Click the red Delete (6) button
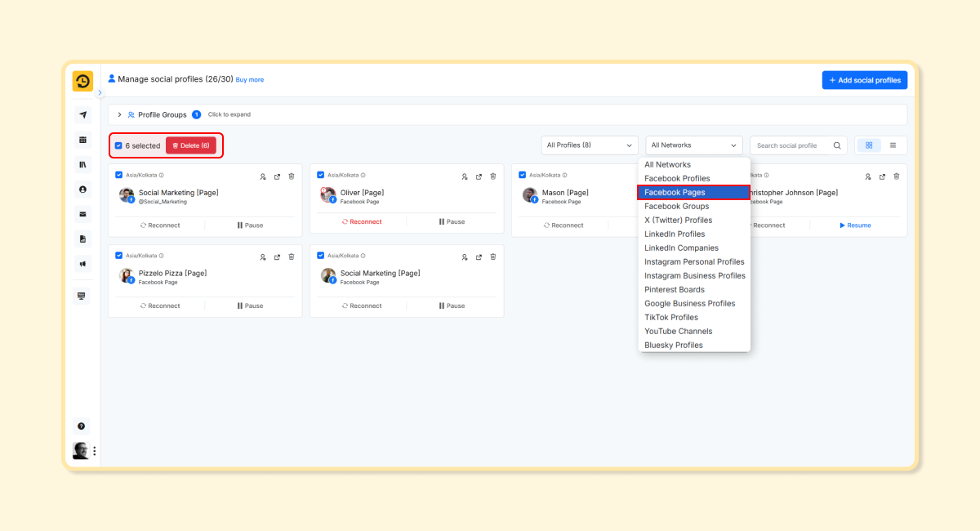The width and height of the screenshot is (980, 531). tap(191, 145)
